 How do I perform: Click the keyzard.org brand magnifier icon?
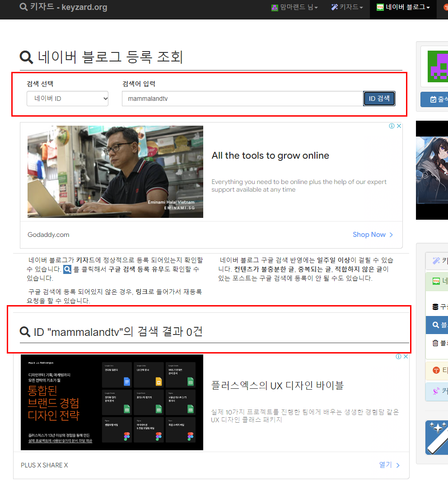pos(23,7)
